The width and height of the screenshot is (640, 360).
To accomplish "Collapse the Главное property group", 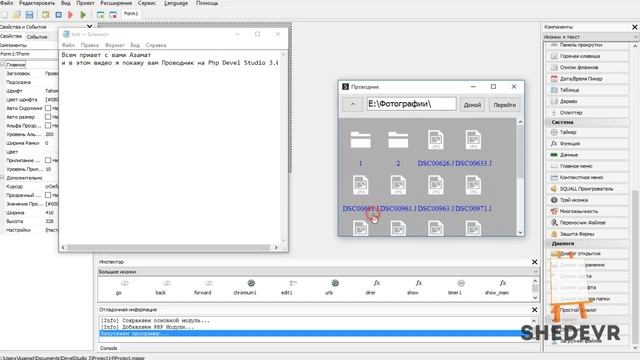I will tap(2, 64).
